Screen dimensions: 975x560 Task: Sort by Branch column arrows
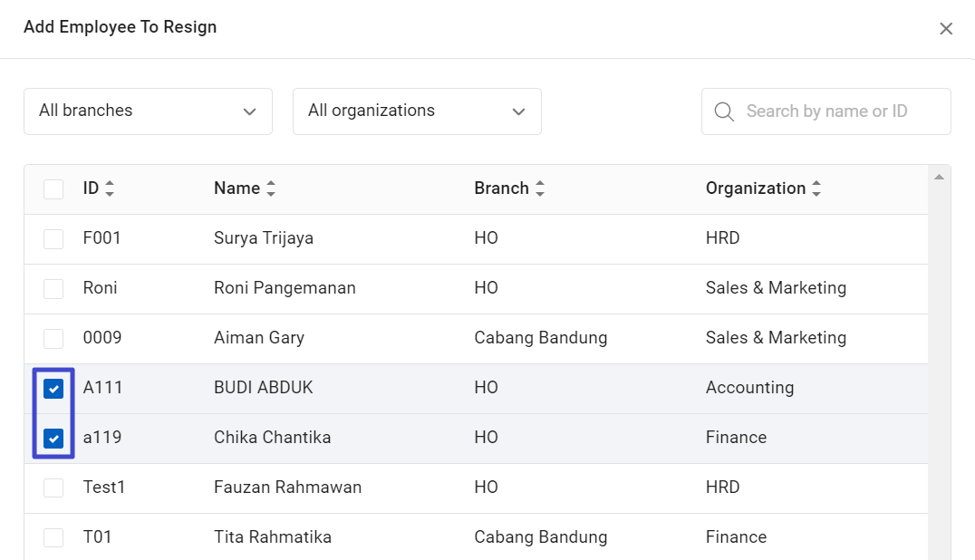(540, 189)
